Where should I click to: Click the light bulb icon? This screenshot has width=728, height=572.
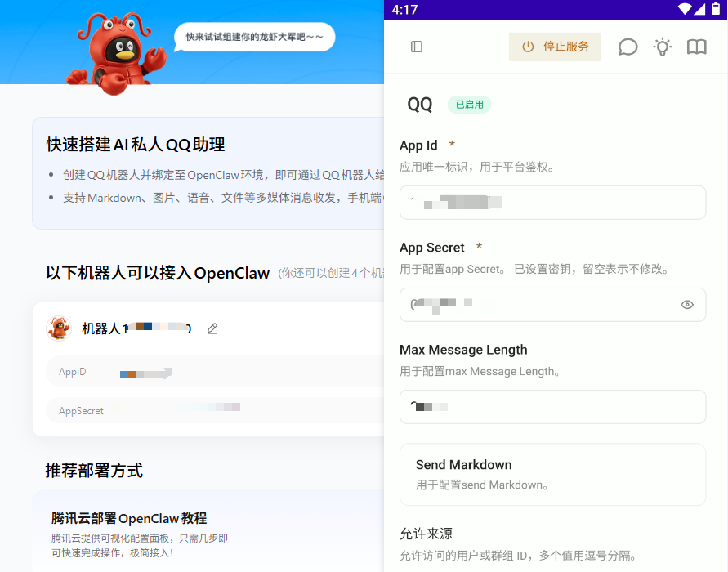[x=662, y=47]
